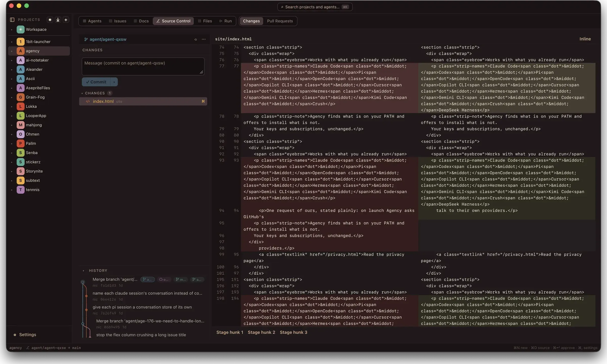Click the Commit button
Viewport: 607px width, 364px height.
pyautogui.click(x=96, y=82)
